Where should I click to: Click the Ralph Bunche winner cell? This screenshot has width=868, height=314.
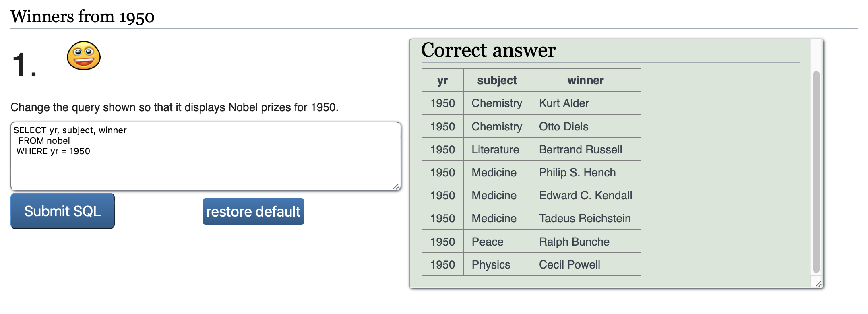click(x=586, y=242)
